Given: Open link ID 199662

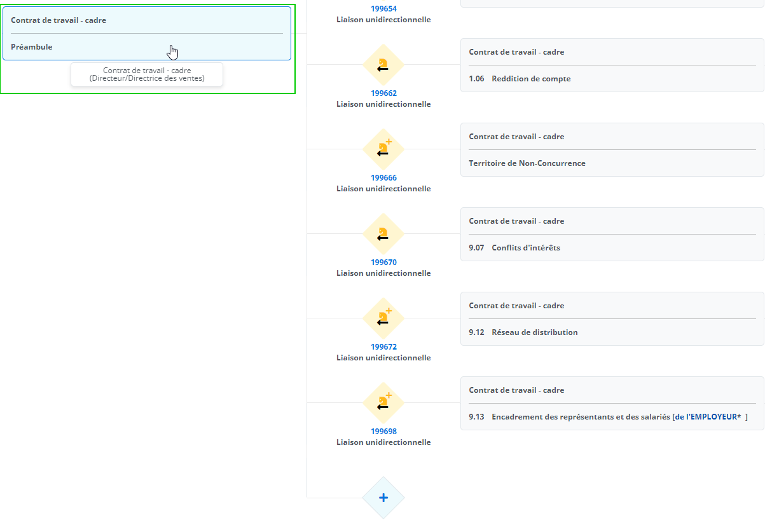Looking at the screenshot, I should (x=383, y=93).
